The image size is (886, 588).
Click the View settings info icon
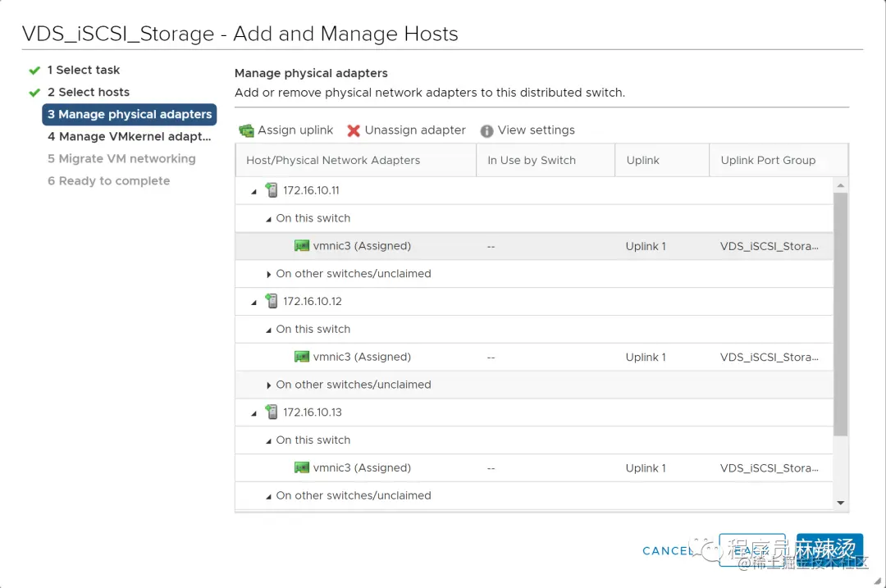[x=486, y=131]
